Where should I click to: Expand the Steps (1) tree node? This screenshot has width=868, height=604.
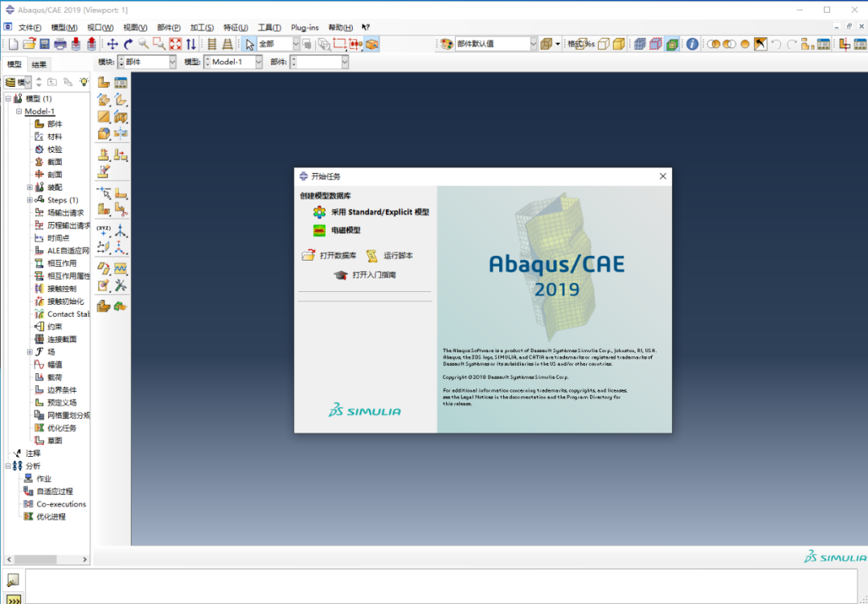(30, 200)
